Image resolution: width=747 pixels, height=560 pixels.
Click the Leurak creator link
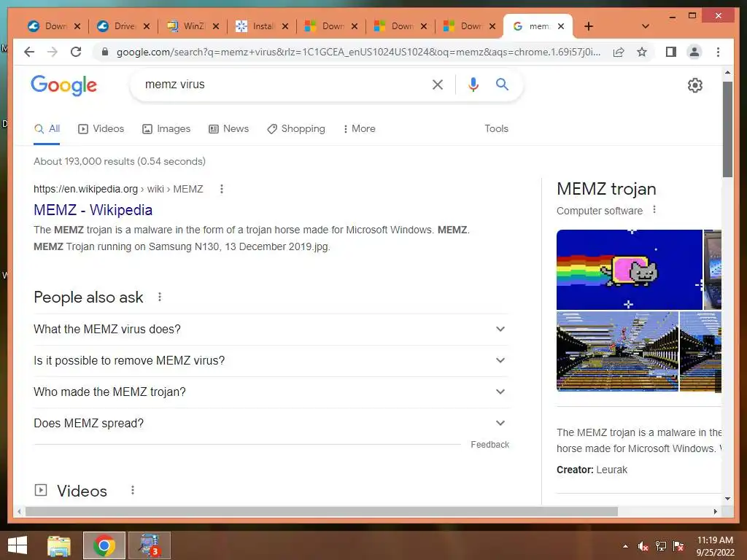pyautogui.click(x=612, y=470)
